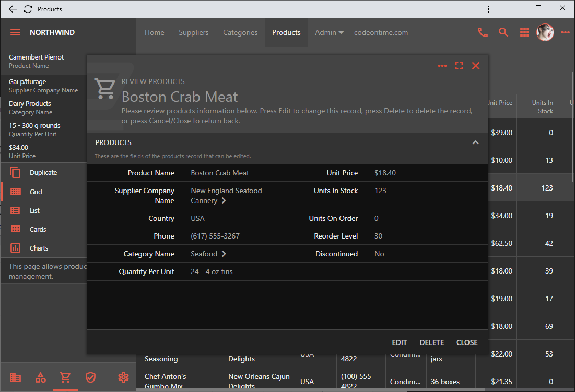Open the Categories tab

pyautogui.click(x=240, y=32)
